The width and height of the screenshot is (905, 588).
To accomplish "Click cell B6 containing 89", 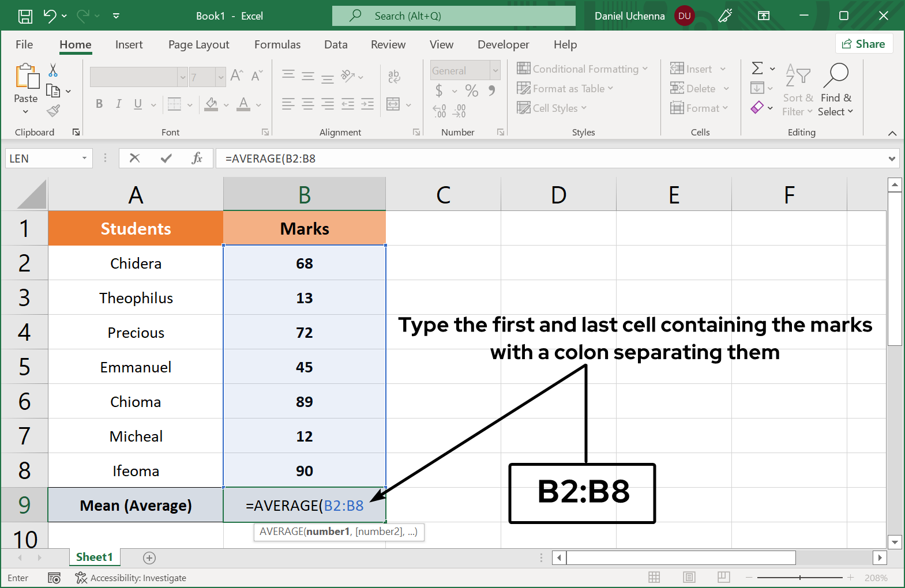I will point(304,401).
